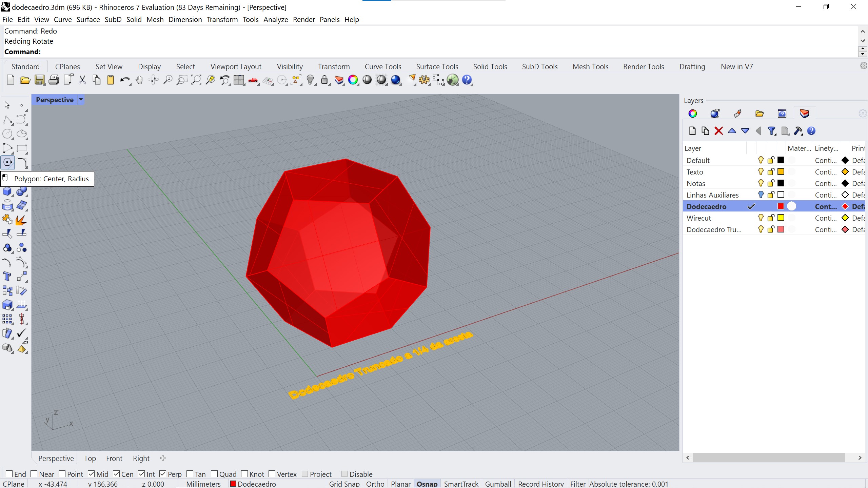Image resolution: width=868 pixels, height=488 pixels.
Task: Click the Undo arrow icon
Action: 125,80
